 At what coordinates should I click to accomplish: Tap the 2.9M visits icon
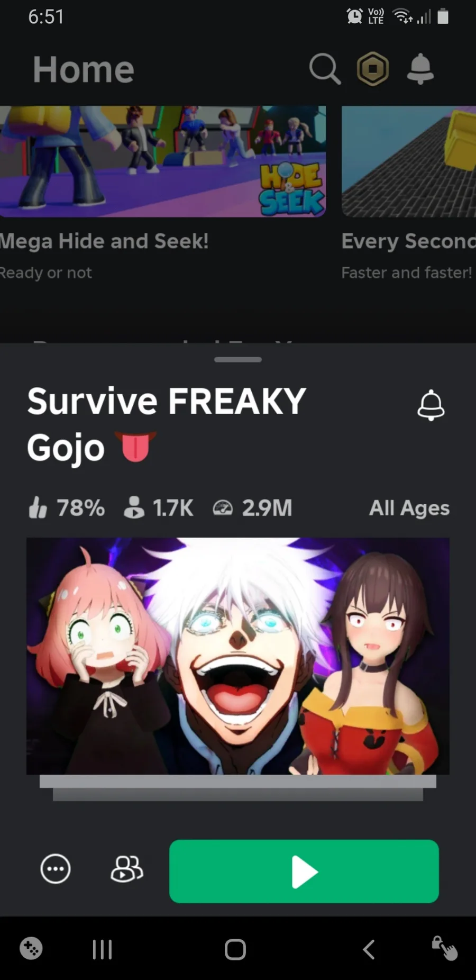point(223,508)
